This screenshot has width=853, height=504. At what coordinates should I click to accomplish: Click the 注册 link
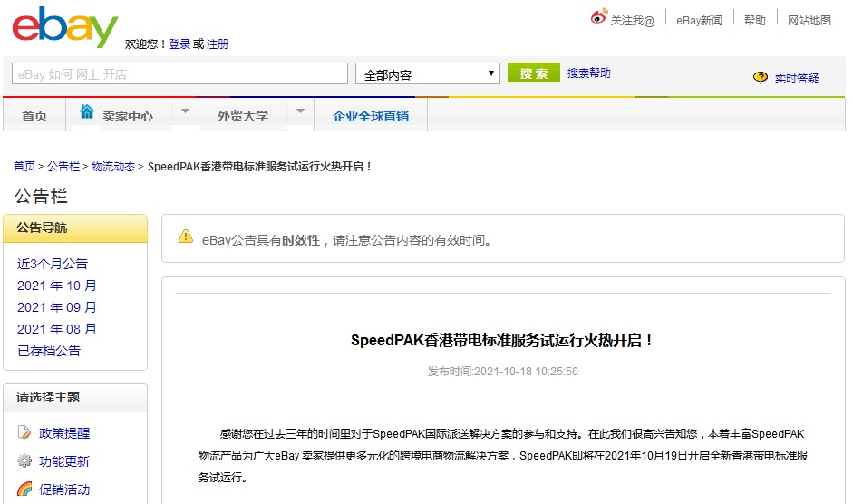click(x=218, y=44)
